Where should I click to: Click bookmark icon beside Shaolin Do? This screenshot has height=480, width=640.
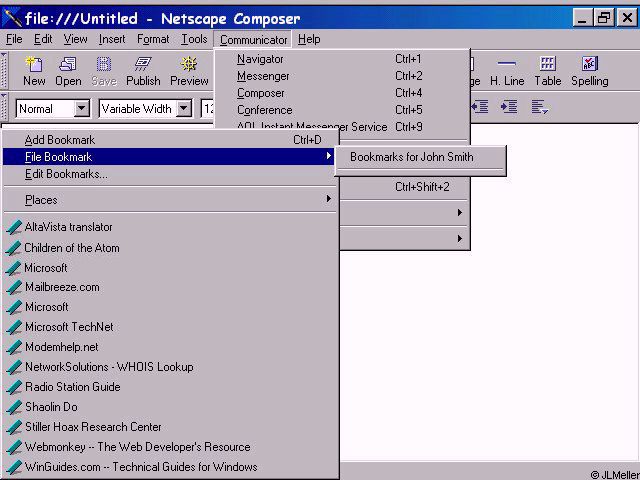click(x=14, y=407)
